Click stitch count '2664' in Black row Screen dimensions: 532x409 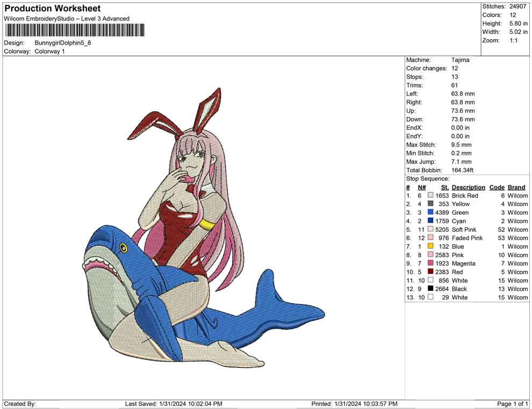coord(442,289)
